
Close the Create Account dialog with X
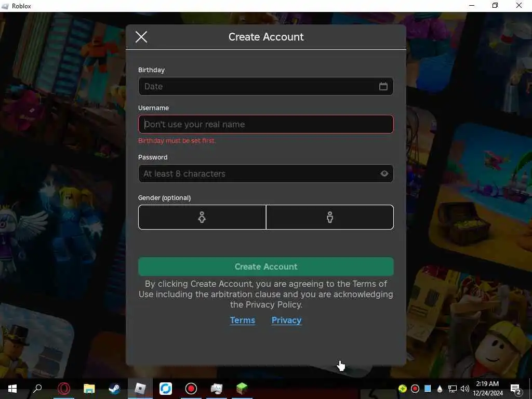141,37
